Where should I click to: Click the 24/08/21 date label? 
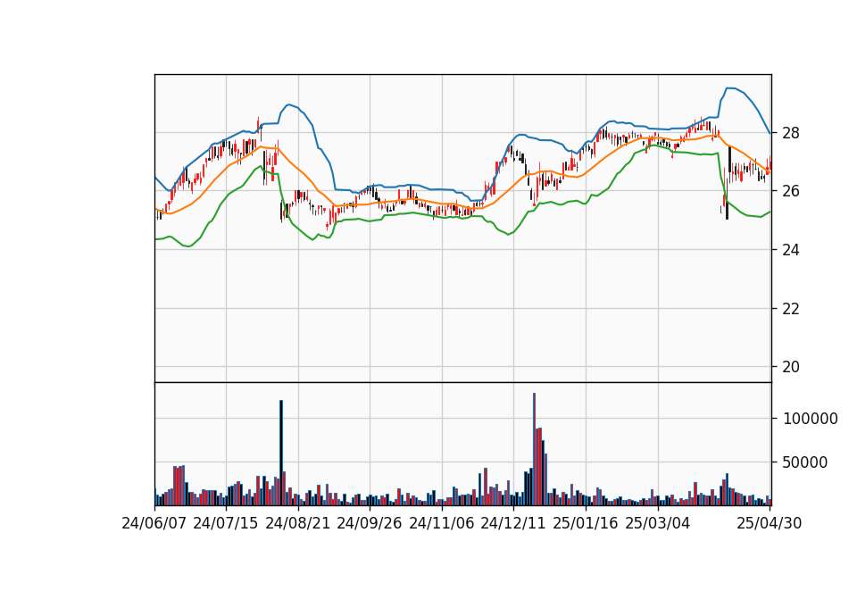298,523
